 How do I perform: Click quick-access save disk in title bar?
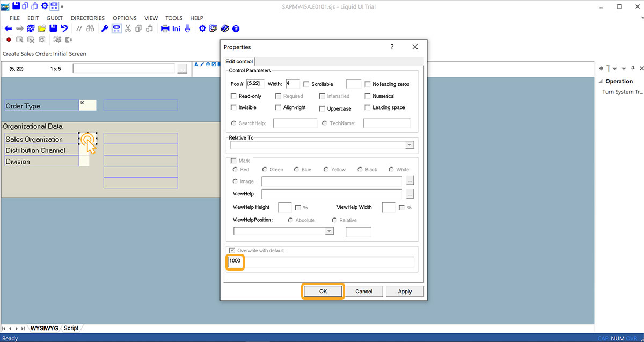[16, 5]
